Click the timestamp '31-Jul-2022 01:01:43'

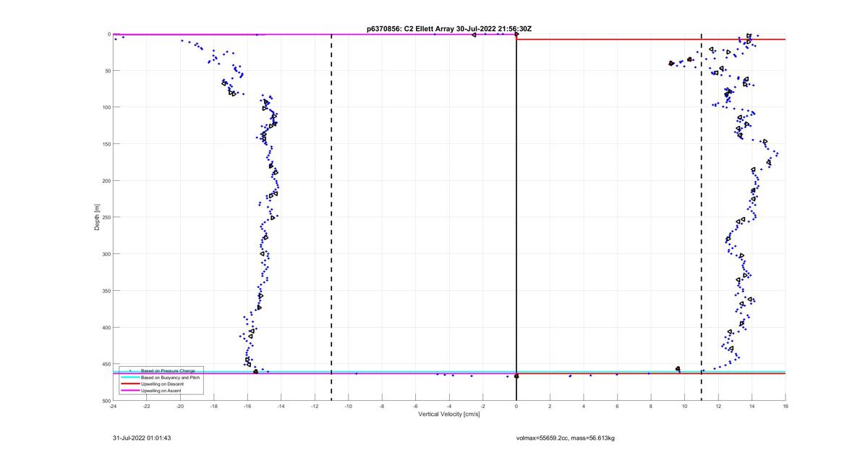142,438
